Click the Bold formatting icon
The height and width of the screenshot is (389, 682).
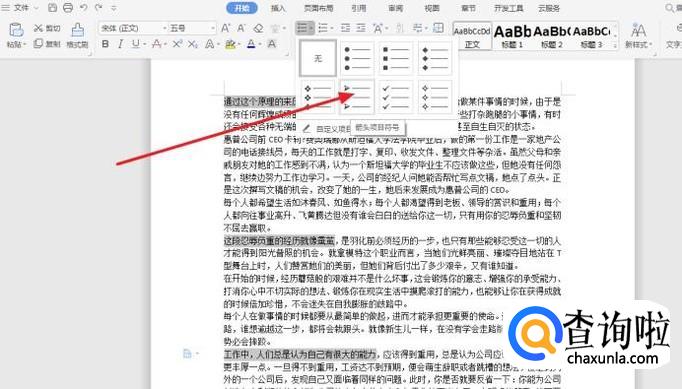coord(105,44)
